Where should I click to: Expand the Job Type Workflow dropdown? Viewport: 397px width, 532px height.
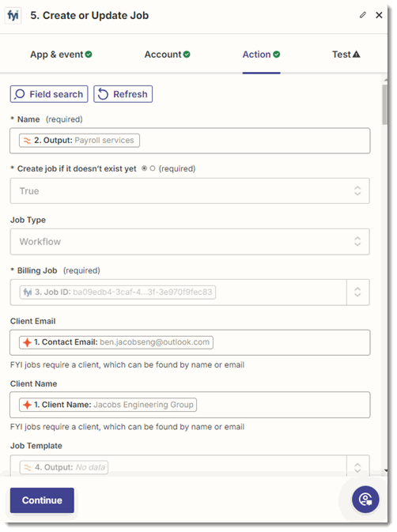tap(190, 242)
